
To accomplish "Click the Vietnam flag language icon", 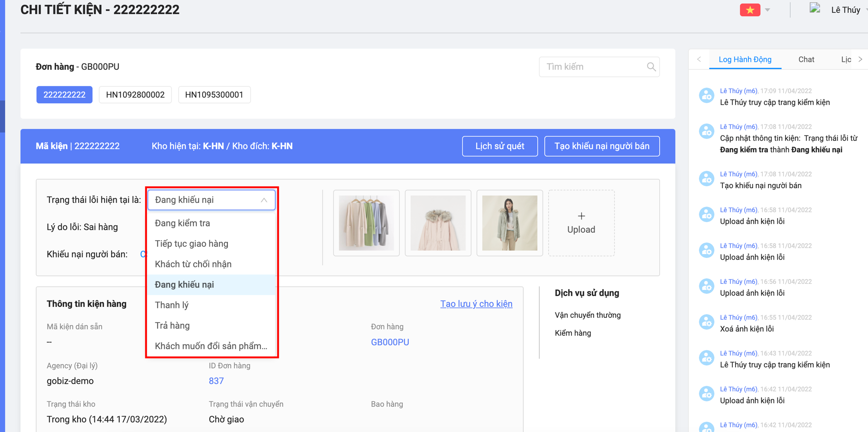I will click(x=750, y=10).
